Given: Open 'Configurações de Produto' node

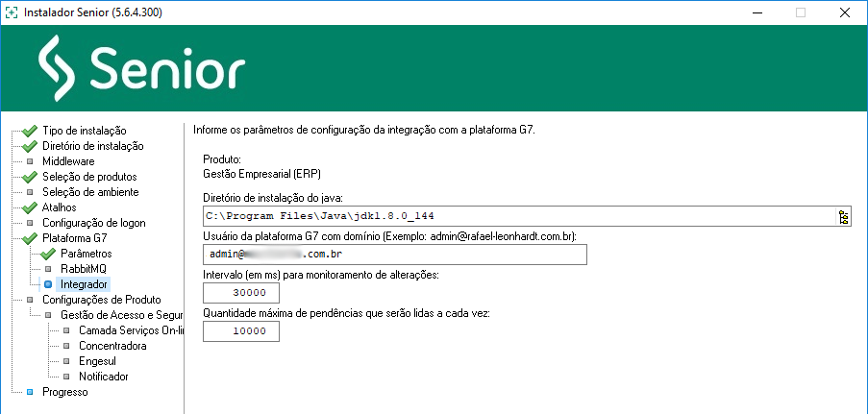Looking at the screenshot, I should point(102,300).
